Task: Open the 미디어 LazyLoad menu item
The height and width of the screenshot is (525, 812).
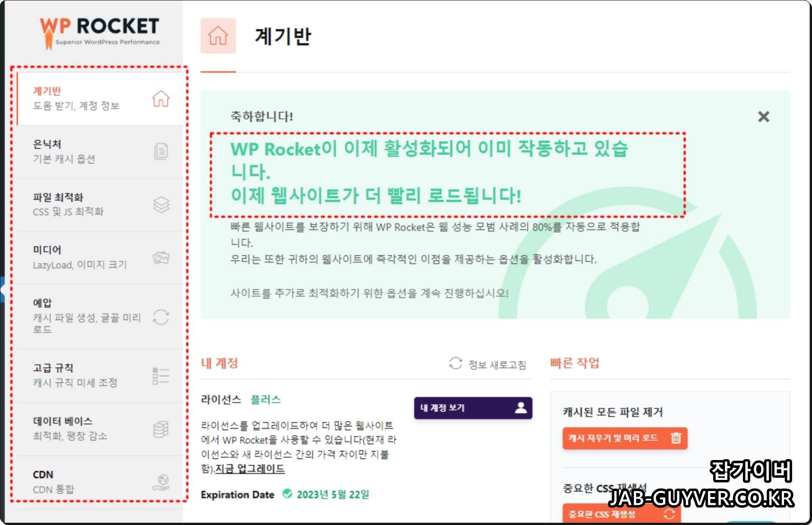Action: (100, 258)
